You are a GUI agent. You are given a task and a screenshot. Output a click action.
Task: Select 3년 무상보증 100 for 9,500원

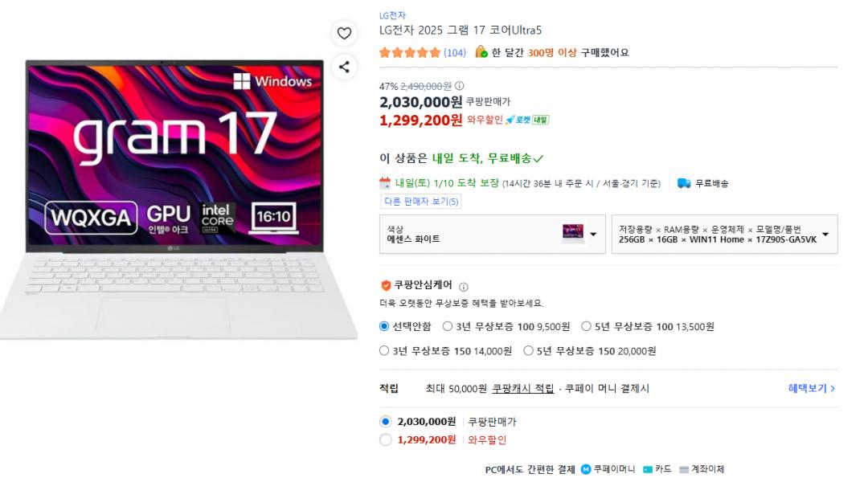(x=448, y=326)
